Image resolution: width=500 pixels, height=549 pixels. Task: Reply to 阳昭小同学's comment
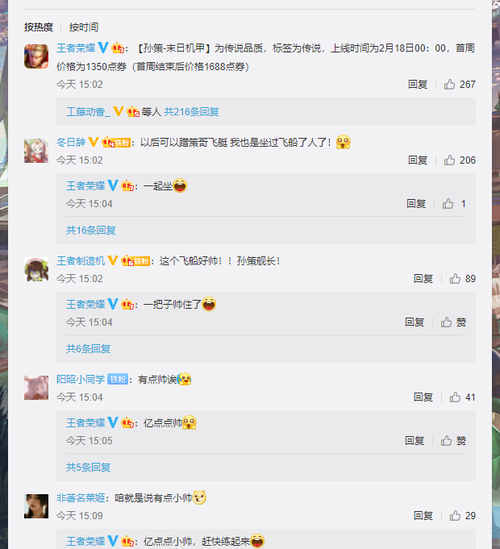(x=423, y=397)
